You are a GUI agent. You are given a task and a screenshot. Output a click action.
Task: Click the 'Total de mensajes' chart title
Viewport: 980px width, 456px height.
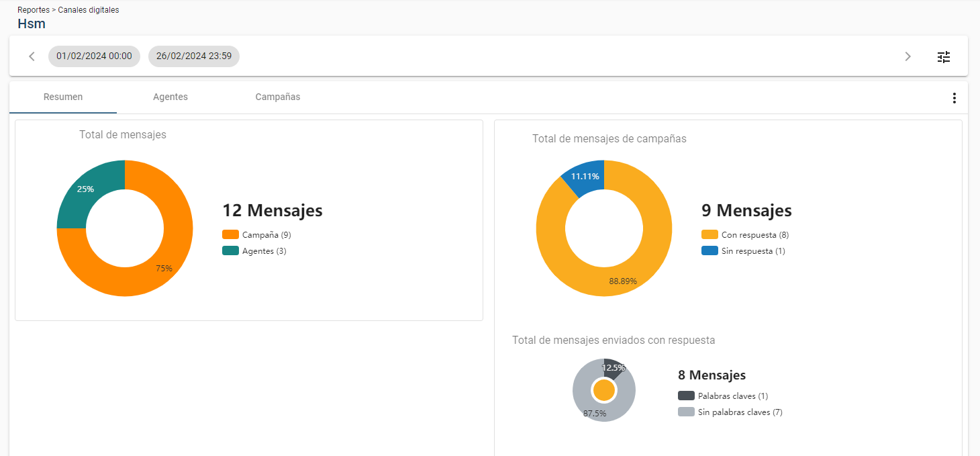click(x=123, y=135)
